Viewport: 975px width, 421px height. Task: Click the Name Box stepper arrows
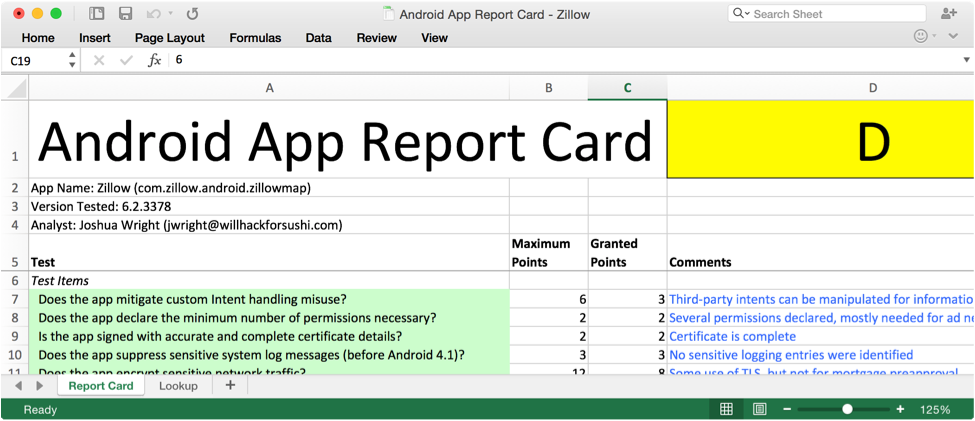(72, 60)
